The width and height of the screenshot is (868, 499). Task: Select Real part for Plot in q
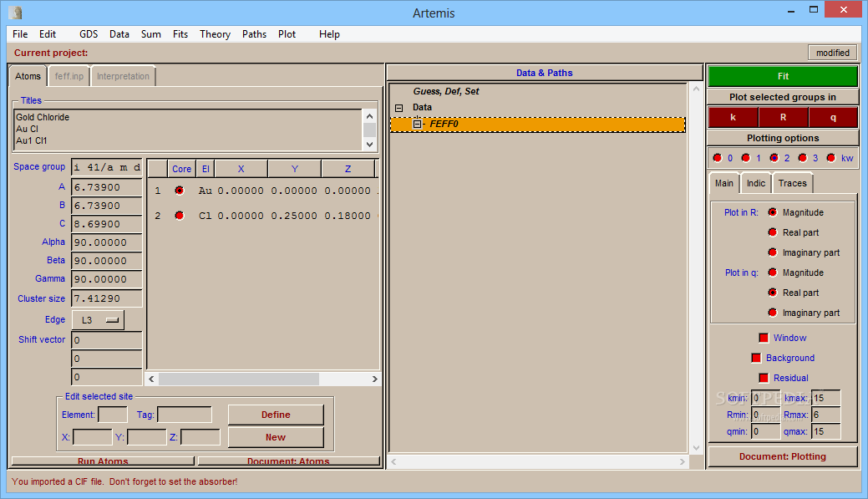tap(773, 293)
